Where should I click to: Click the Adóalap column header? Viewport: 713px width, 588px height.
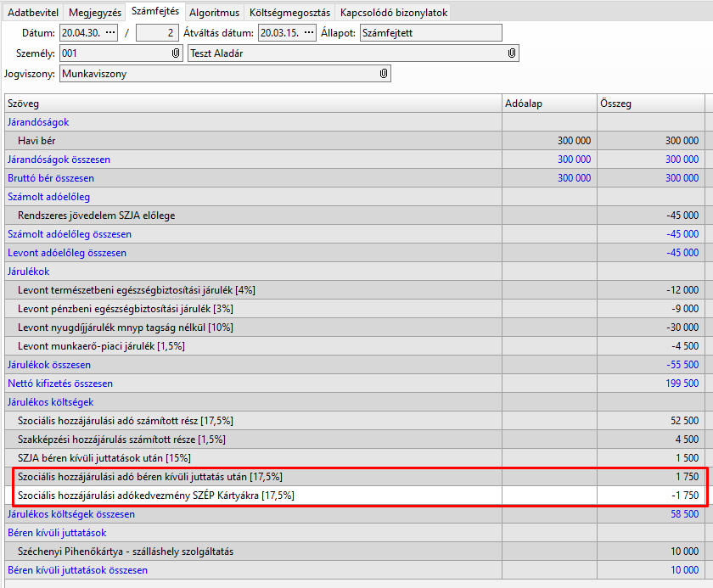click(x=548, y=104)
